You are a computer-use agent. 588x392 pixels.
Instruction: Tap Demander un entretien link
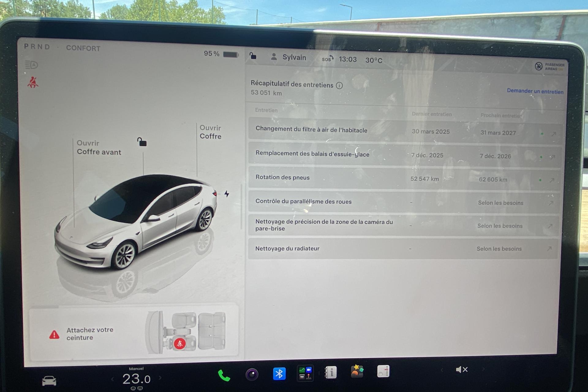[x=535, y=91]
